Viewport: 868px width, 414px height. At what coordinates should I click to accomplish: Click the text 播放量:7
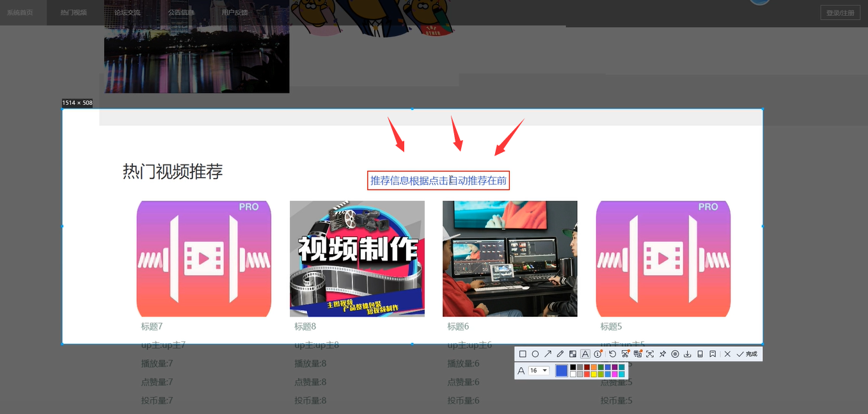pos(157,363)
